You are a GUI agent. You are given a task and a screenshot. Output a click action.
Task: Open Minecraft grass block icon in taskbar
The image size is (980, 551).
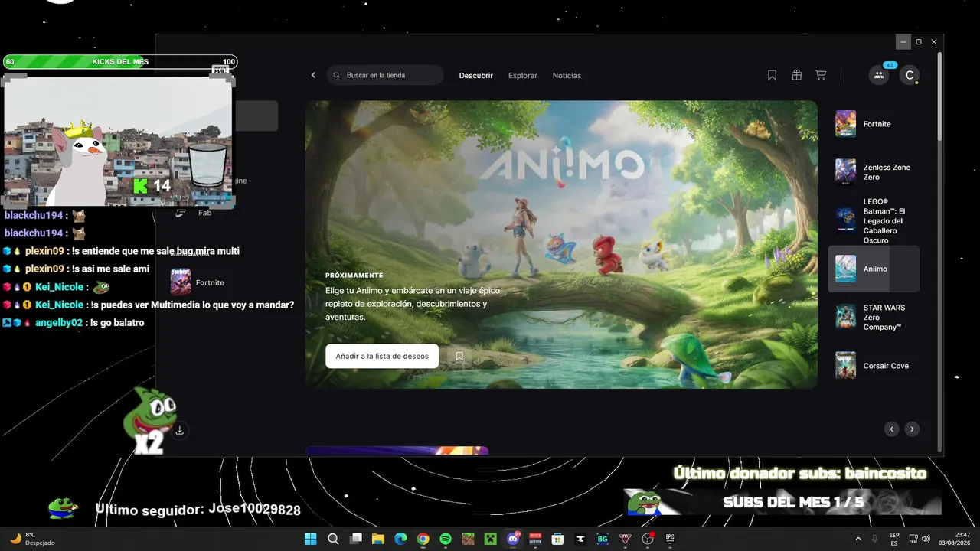pos(468,539)
